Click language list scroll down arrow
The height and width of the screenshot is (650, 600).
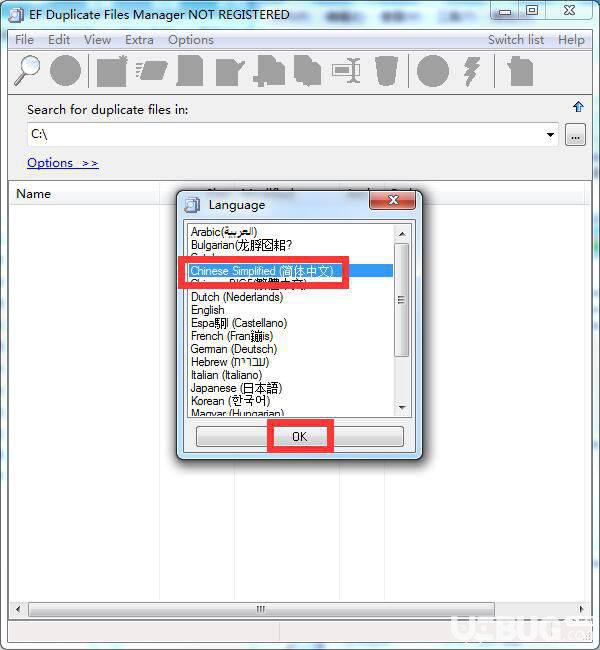(x=401, y=407)
